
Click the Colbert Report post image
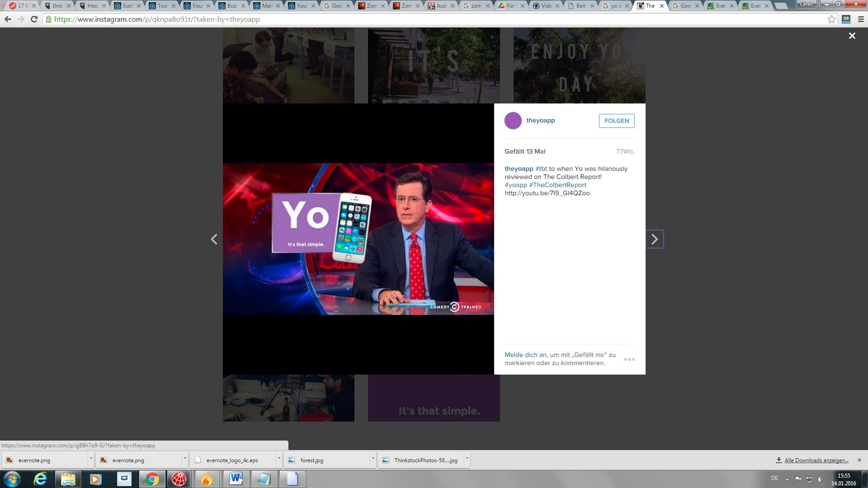pyautogui.click(x=358, y=239)
